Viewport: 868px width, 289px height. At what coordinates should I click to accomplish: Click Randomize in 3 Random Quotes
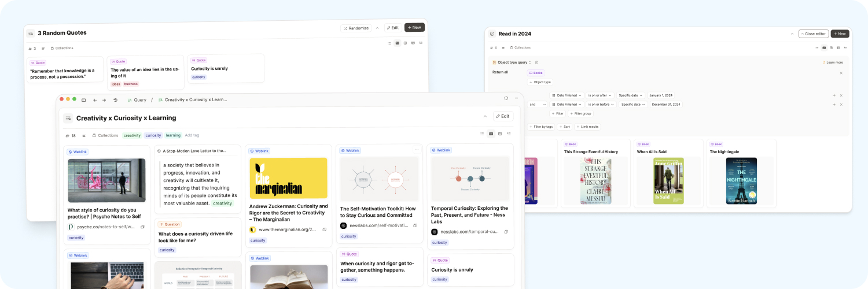356,28
